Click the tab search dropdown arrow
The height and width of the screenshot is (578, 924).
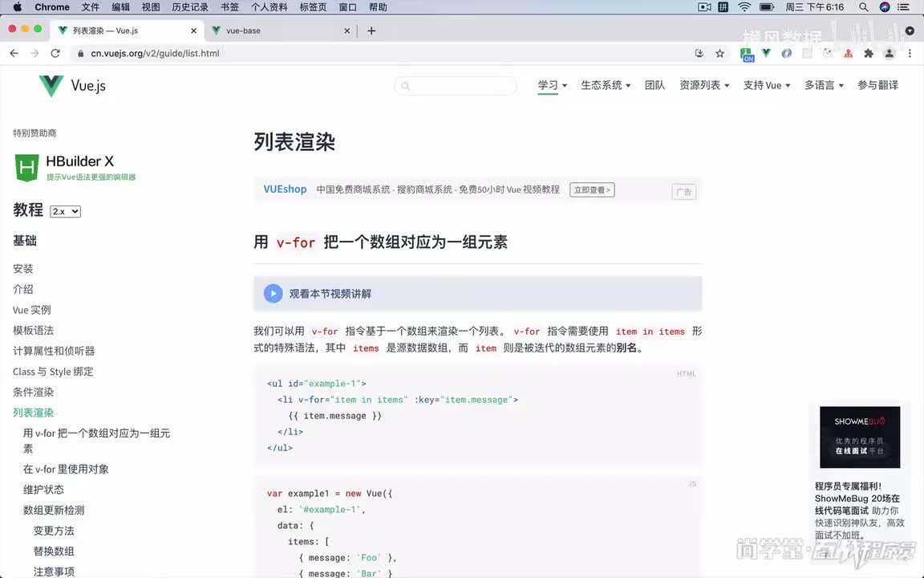coord(910,31)
